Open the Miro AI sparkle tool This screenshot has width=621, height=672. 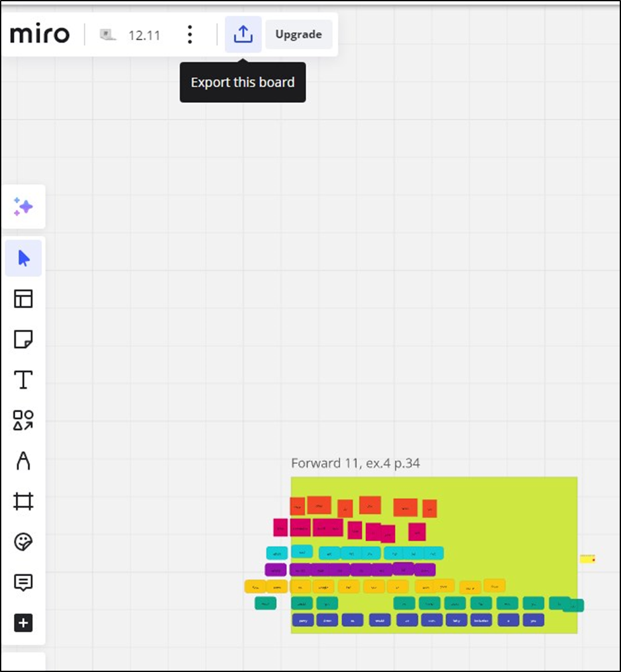click(x=23, y=206)
